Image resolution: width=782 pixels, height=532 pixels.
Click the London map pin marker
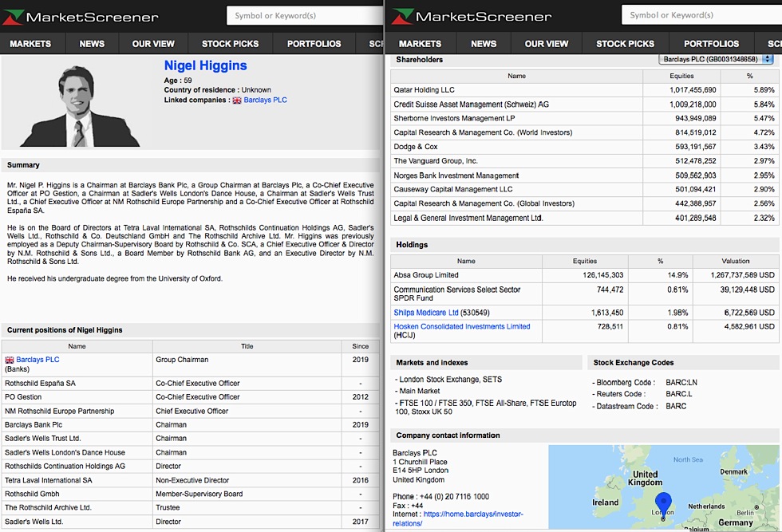click(x=663, y=505)
